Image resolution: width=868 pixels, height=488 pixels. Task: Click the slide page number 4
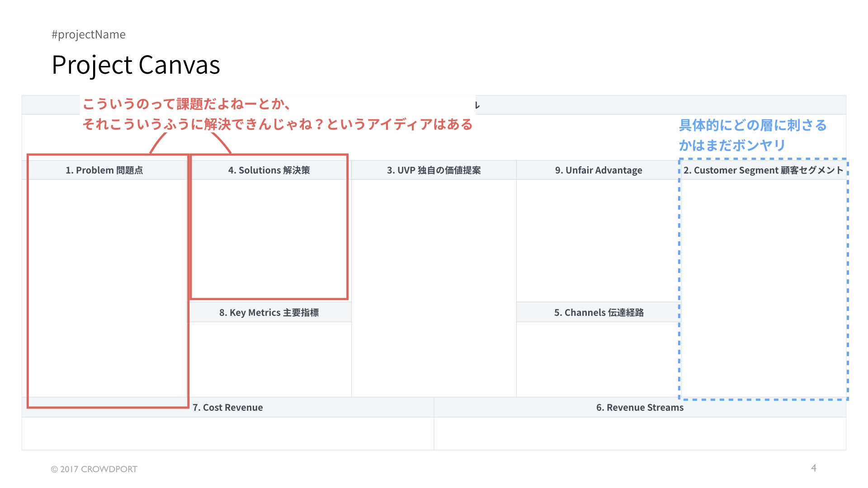tap(814, 468)
